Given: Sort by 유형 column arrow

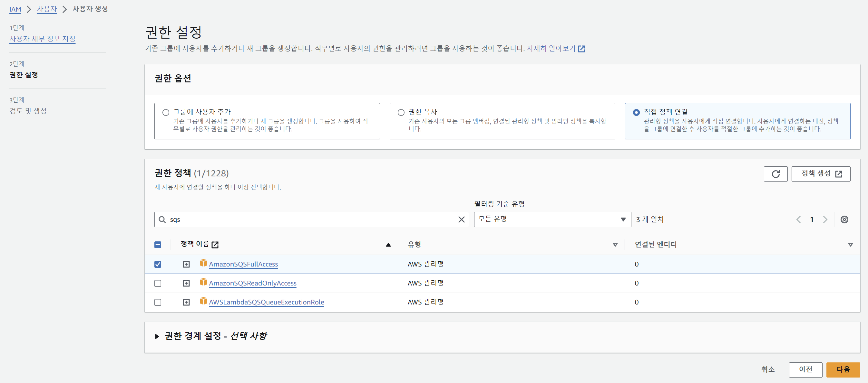Looking at the screenshot, I should [x=615, y=245].
